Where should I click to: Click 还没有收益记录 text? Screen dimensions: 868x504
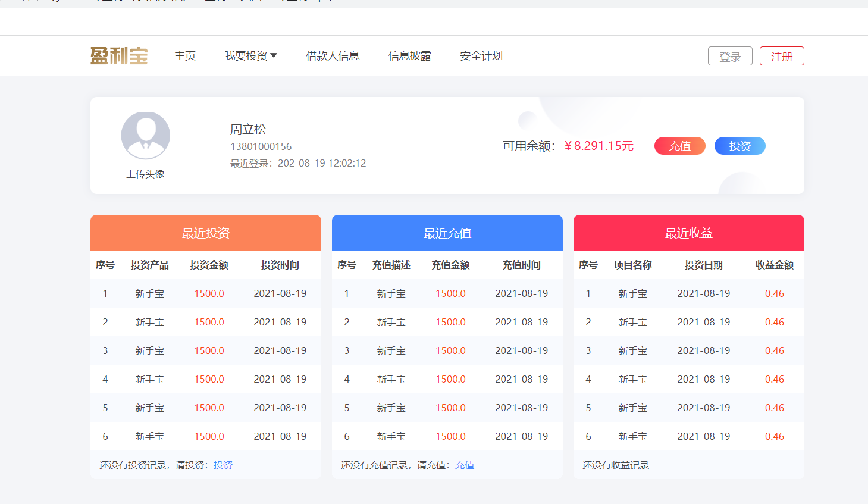[x=616, y=465]
